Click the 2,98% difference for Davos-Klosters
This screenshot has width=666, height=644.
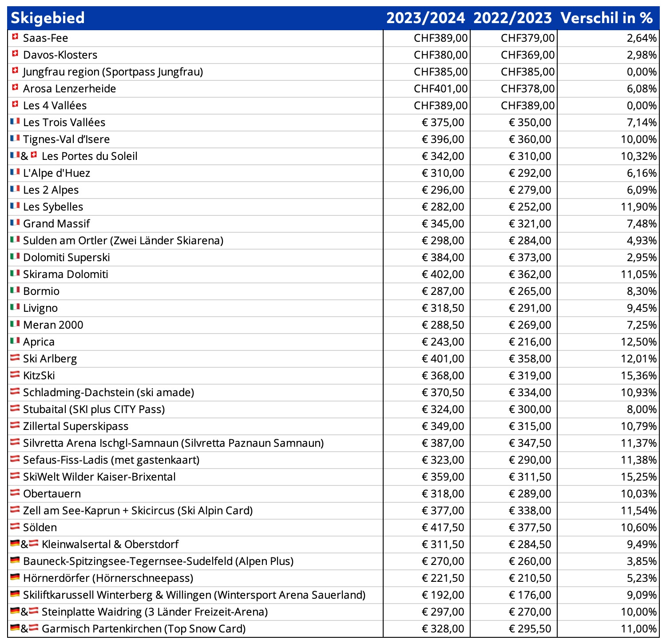[x=642, y=55]
